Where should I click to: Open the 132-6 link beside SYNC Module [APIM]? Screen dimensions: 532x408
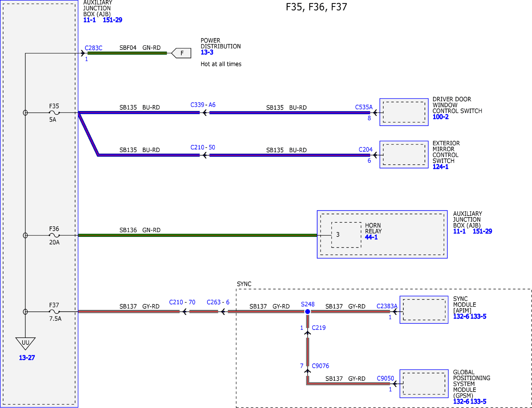461,317
